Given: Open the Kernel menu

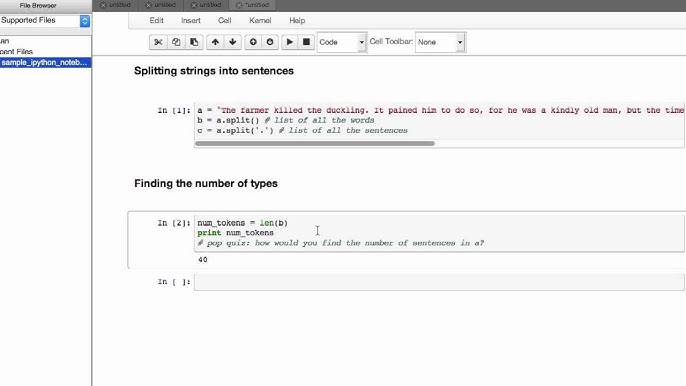Looking at the screenshot, I should [260, 21].
